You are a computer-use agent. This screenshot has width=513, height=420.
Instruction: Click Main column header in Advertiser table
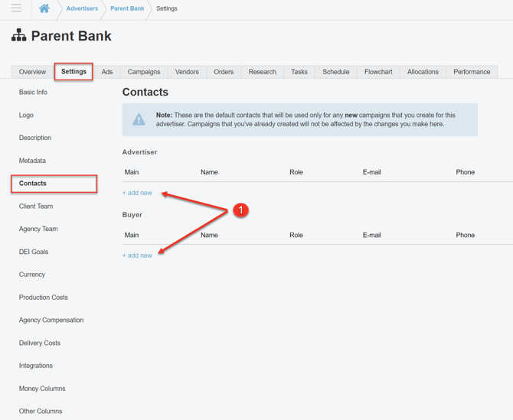(x=132, y=172)
